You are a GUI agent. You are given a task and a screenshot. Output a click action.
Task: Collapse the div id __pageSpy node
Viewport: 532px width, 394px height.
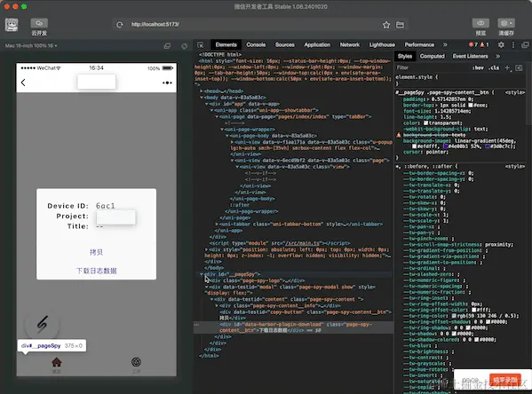pyautogui.click(x=202, y=274)
